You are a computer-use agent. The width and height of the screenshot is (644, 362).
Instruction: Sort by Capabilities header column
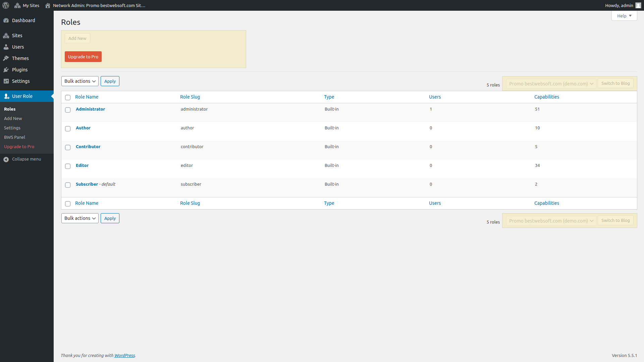click(547, 97)
